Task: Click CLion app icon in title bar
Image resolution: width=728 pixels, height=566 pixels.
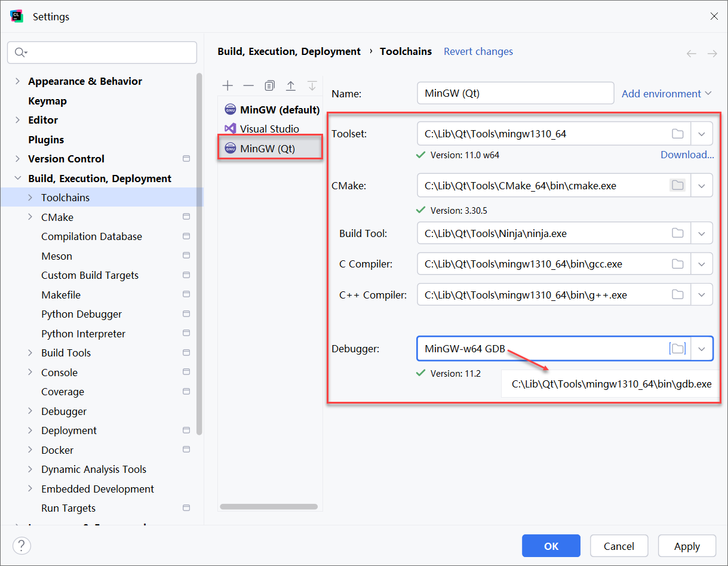Action: tap(17, 16)
